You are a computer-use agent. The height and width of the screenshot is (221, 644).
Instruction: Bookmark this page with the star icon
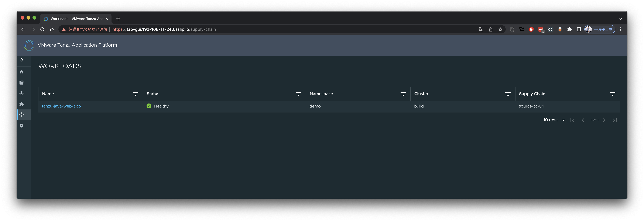500,29
